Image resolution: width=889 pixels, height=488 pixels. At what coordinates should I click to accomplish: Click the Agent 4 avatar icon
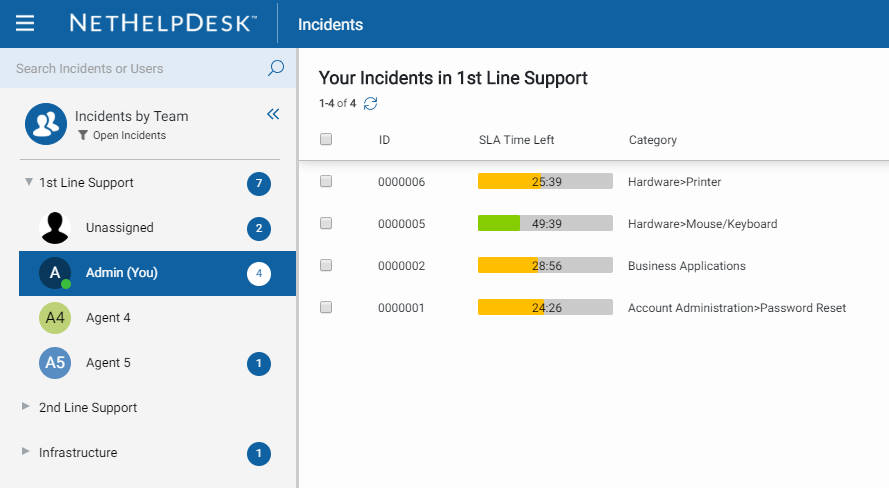pyautogui.click(x=55, y=318)
